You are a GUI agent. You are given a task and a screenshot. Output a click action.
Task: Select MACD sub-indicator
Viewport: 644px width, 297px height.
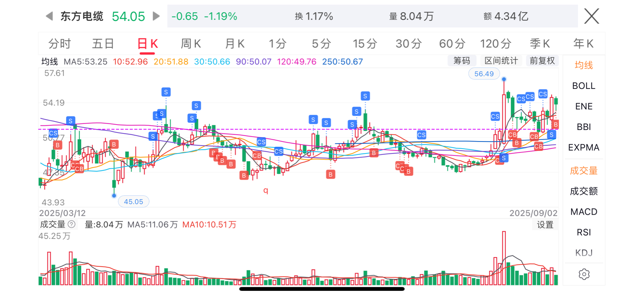(584, 212)
